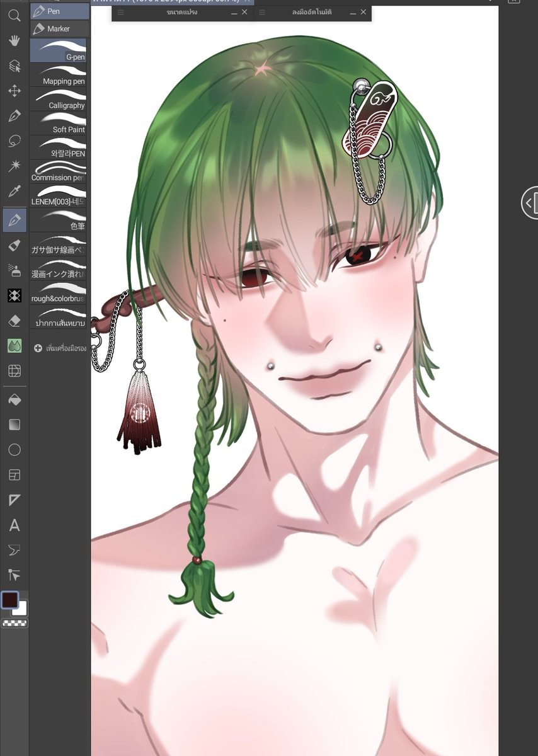Image resolution: width=538 pixels, height=756 pixels.
Task: Select the highlighted Pen tool
Action: coord(14,220)
